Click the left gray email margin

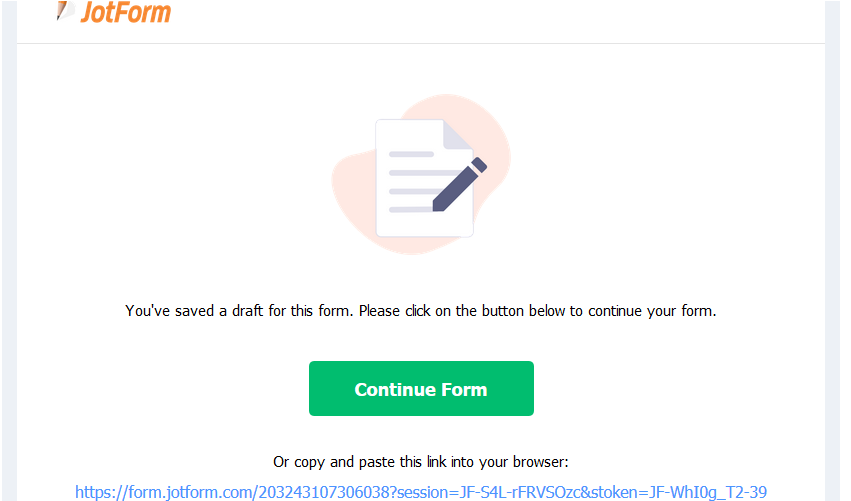pos(9,250)
